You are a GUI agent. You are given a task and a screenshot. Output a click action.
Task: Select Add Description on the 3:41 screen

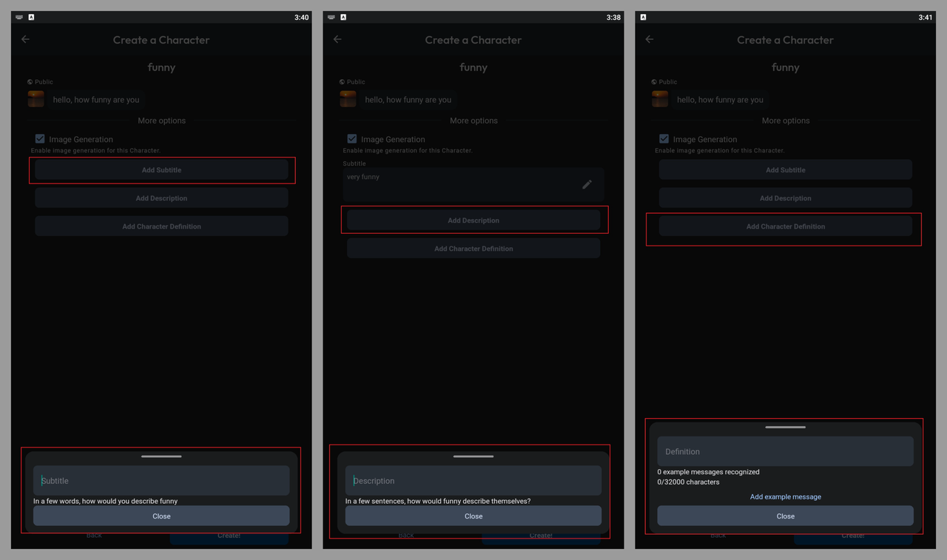tap(786, 198)
